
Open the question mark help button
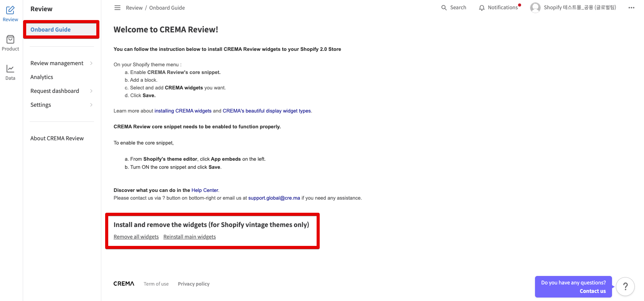(x=625, y=287)
